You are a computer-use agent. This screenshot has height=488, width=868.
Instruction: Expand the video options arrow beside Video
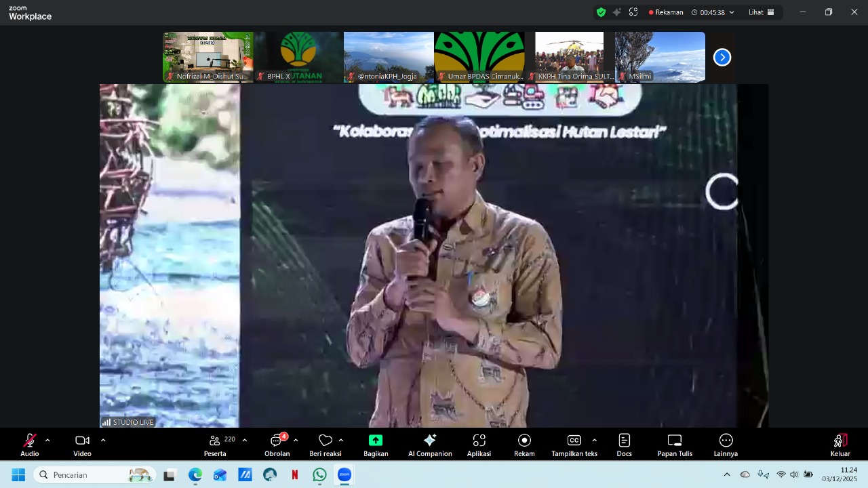(103, 441)
